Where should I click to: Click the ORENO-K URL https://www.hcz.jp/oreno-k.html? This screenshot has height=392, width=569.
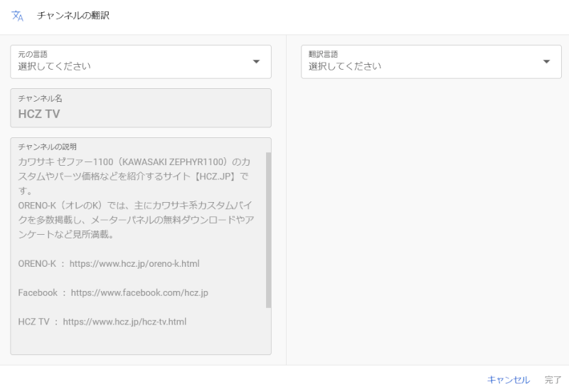[134, 263]
